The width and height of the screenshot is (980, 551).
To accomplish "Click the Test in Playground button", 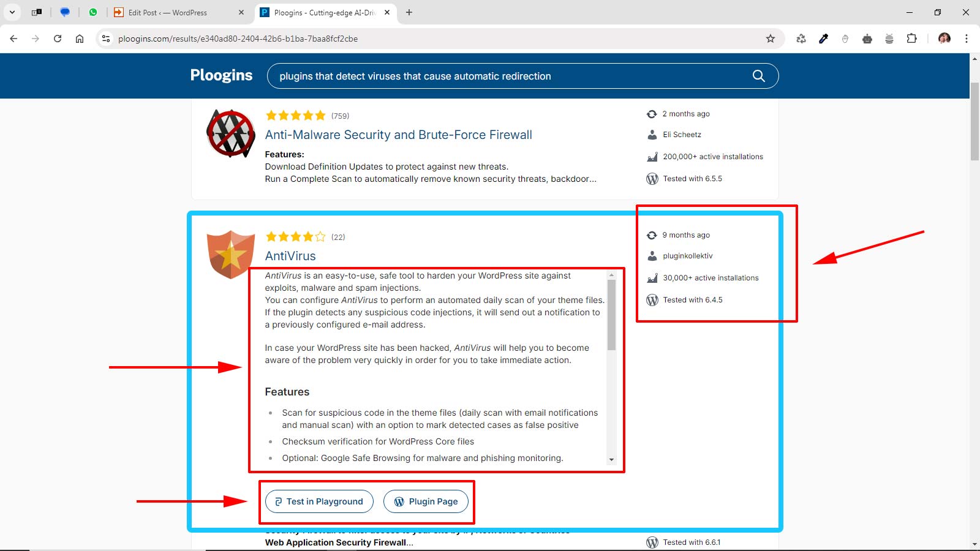I will [x=319, y=501].
